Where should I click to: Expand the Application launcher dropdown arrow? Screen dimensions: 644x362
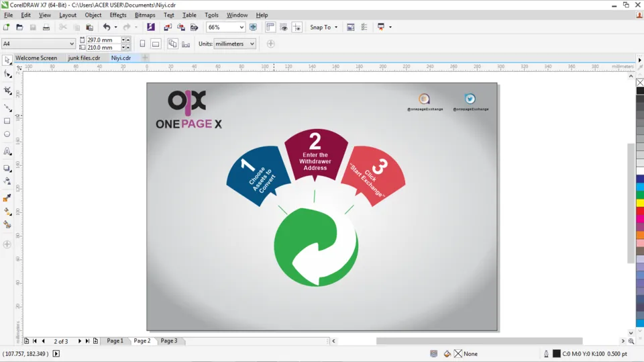[390, 27]
